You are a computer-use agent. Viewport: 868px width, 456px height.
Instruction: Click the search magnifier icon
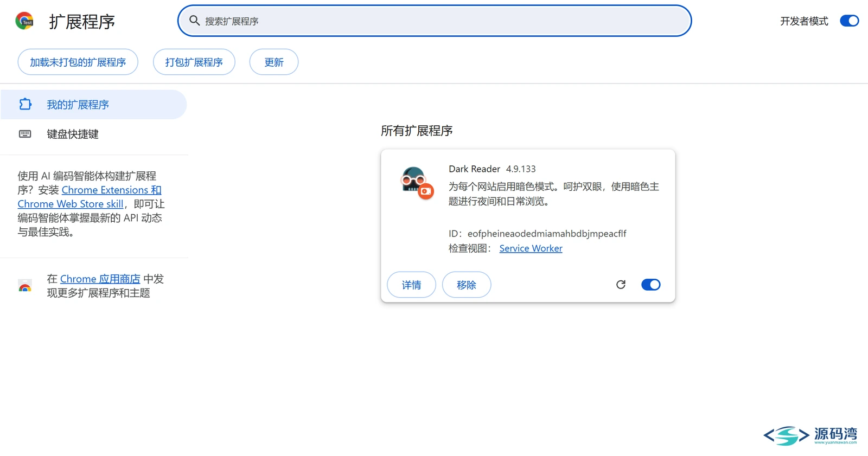194,21
